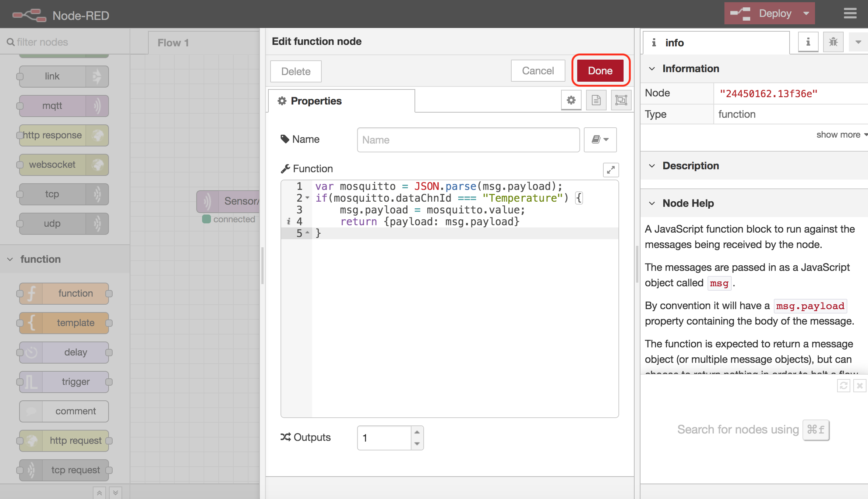The height and width of the screenshot is (499, 868).
Task: Collapse all palette categories
Action: 99,493
